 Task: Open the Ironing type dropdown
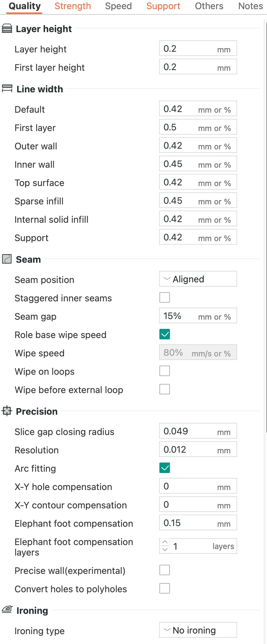click(198, 630)
